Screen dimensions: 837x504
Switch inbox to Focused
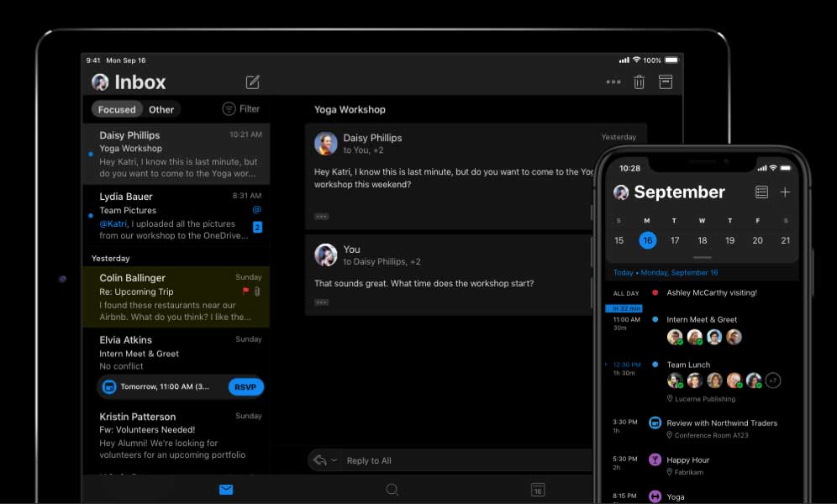tap(117, 109)
